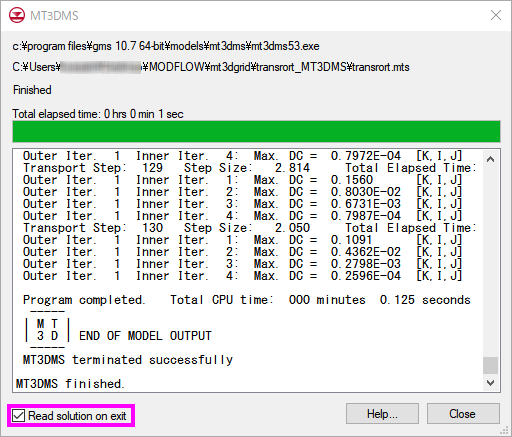Click the Transport Step 129 line
The image size is (512, 437).
click(250, 168)
